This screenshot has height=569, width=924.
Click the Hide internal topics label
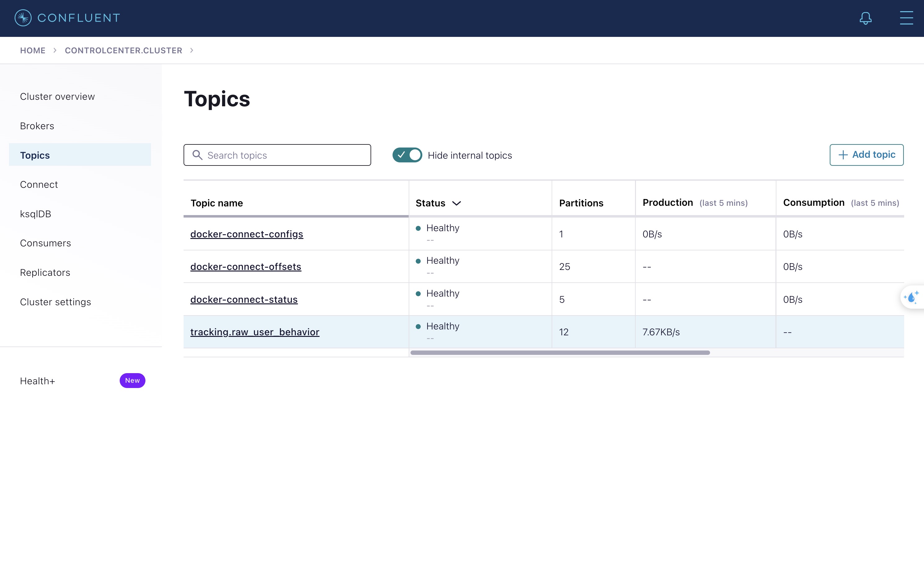(469, 155)
